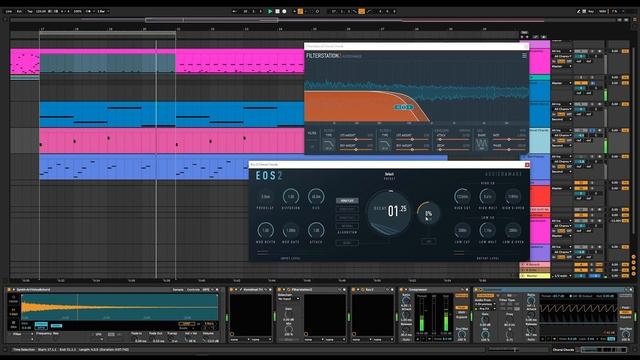The width and height of the screenshot is (640, 360).
Task: Click the EOS 2 Low Mult knob
Action: 488,230
